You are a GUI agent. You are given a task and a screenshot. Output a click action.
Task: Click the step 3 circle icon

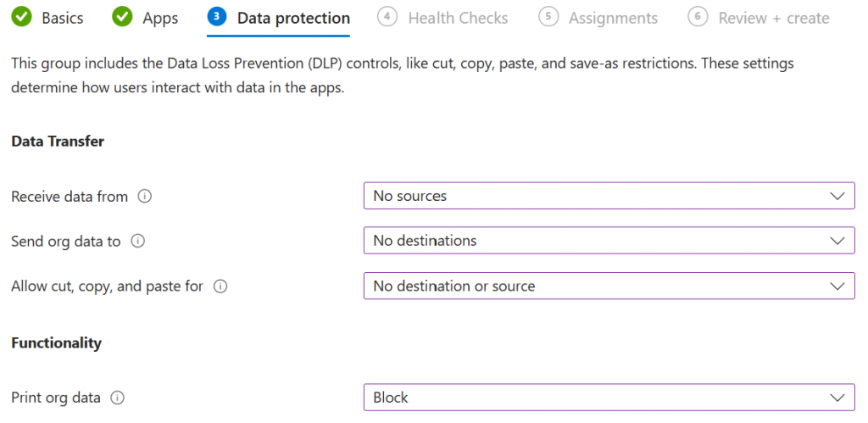(217, 17)
